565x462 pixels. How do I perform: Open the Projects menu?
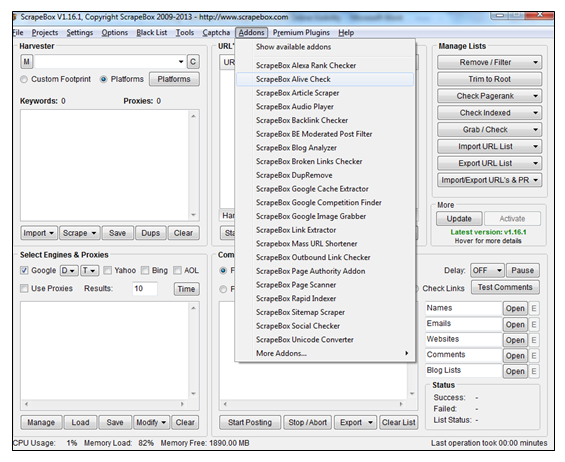[45, 33]
